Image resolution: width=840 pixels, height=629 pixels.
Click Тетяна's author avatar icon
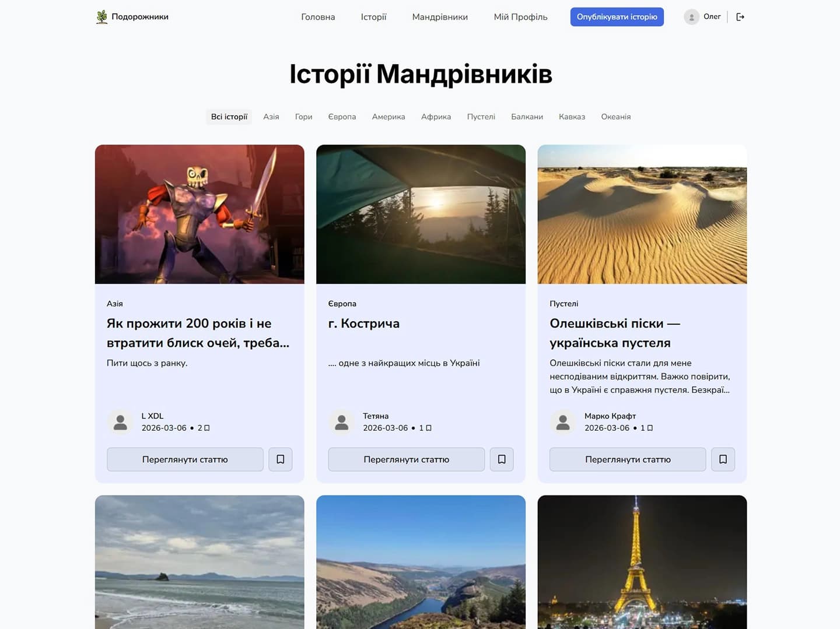click(x=341, y=421)
